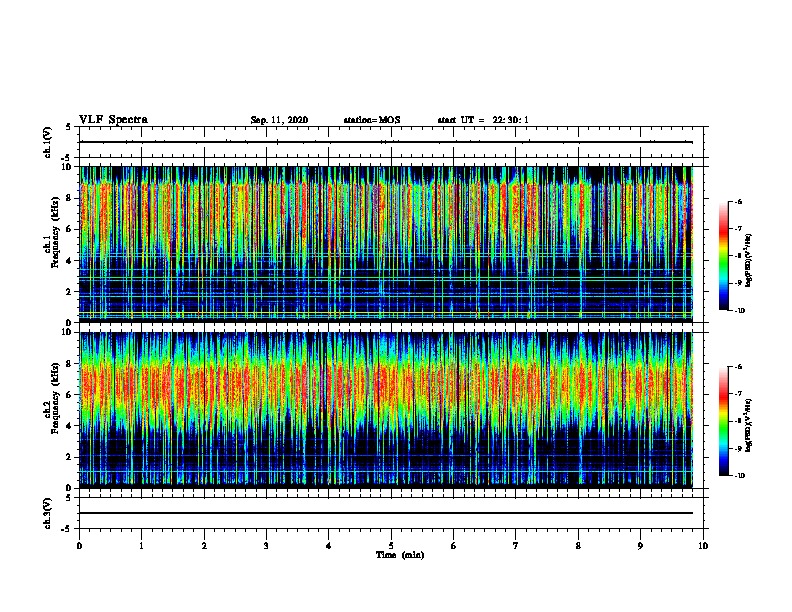This screenshot has height=612, width=792.
Task: Click the "ch.1(V)" axis label
Action: 48,142
